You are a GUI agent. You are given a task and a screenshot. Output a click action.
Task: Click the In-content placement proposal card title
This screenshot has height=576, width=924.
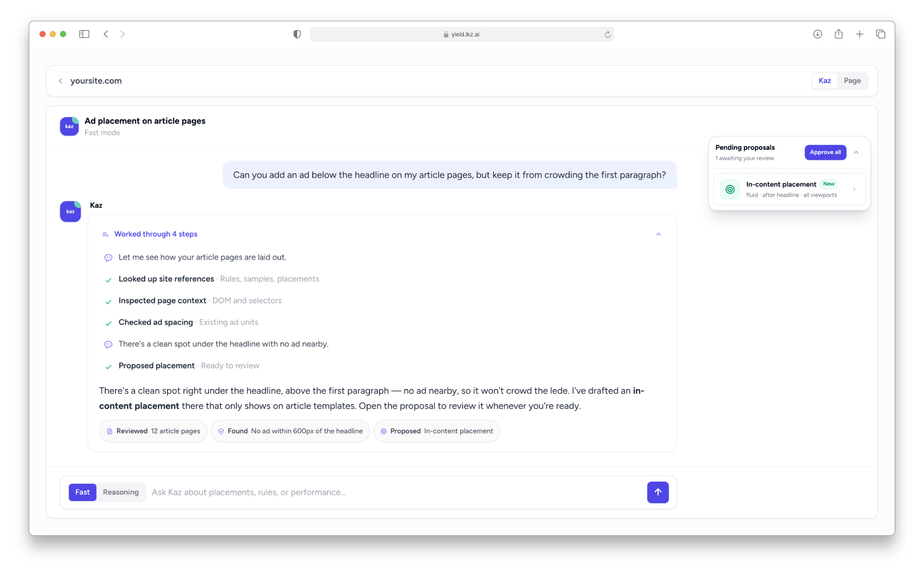[x=781, y=185]
